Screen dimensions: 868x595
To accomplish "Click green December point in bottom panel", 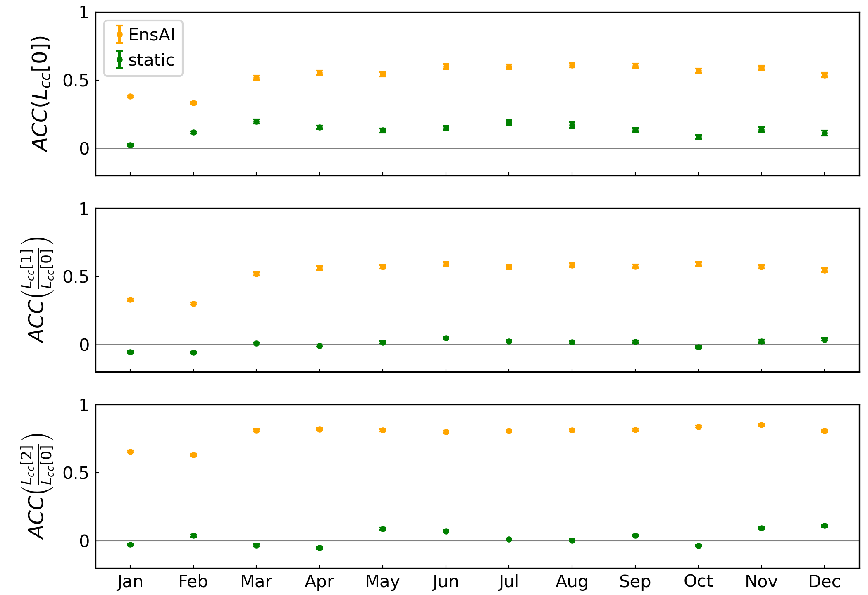I will click(x=825, y=526).
